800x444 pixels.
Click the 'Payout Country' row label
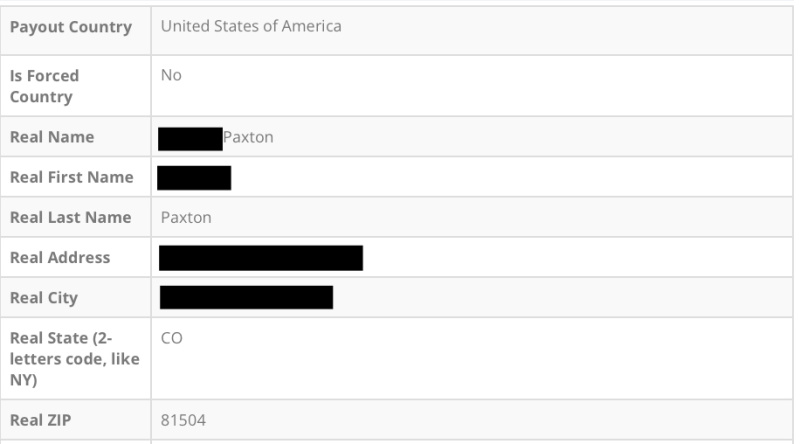70,27
